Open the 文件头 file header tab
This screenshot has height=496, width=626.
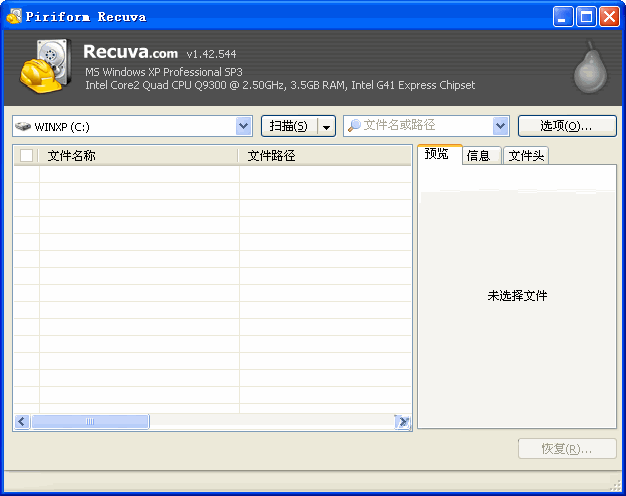tap(525, 156)
